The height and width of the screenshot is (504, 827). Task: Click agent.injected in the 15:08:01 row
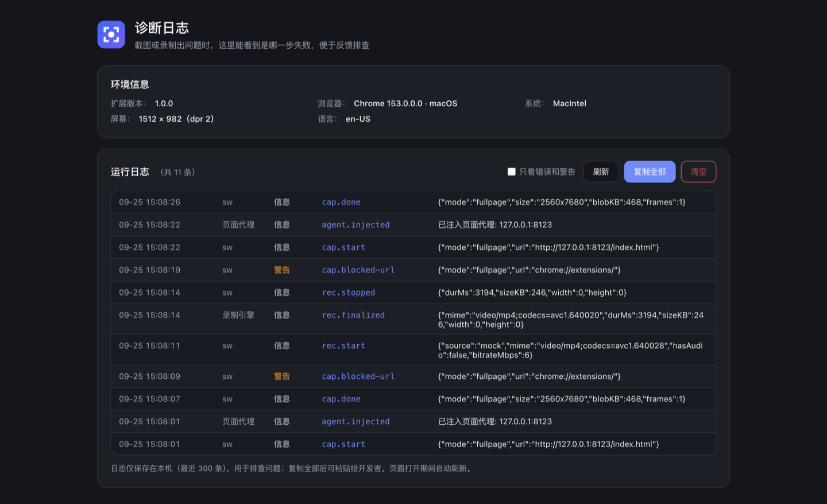pos(355,421)
